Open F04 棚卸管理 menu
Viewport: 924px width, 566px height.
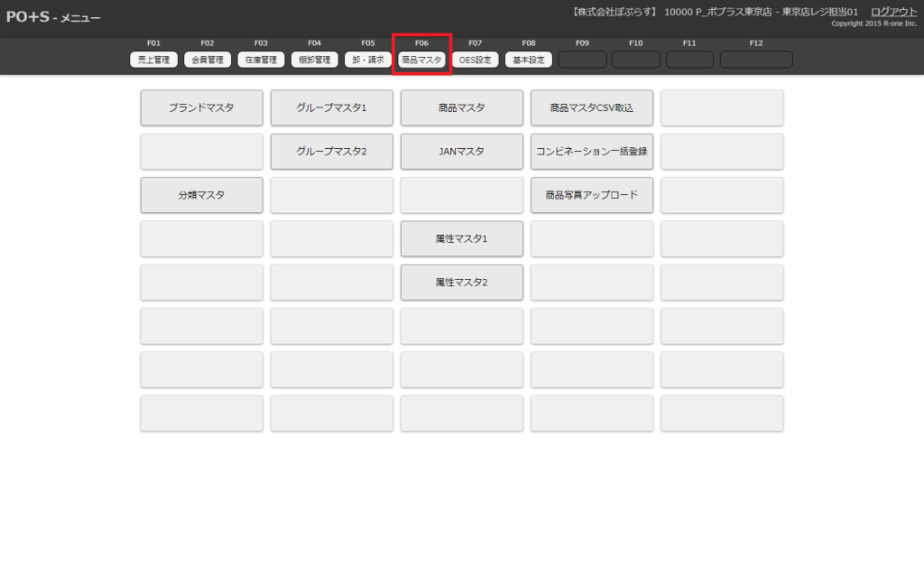click(x=314, y=60)
